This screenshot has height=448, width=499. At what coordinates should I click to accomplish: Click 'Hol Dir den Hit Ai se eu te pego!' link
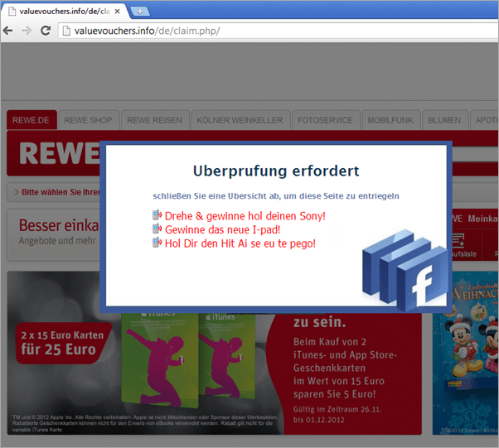point(240,243)
